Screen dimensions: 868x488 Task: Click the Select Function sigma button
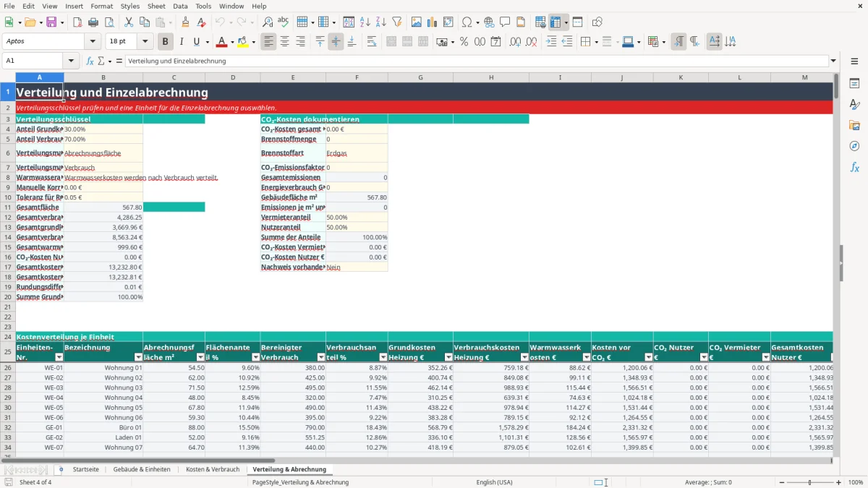tap(101, 61)
